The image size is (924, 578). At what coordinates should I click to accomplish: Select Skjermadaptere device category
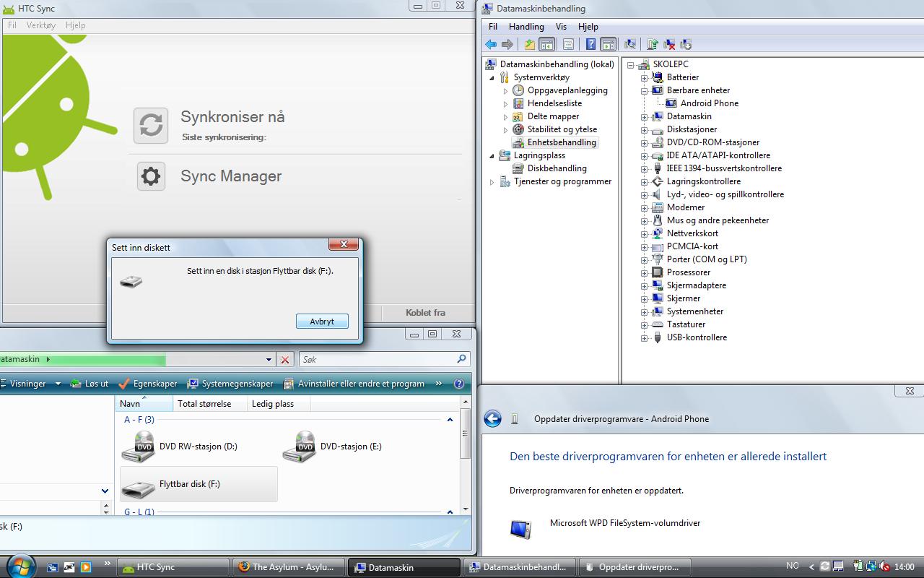pos(696,285)
